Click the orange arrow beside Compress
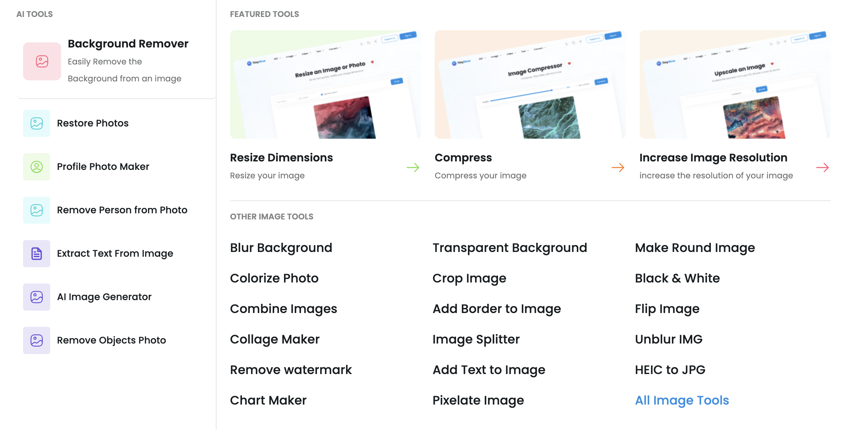Screen dimensions: 868x430 pyautogui.click(x=618, y=168)
